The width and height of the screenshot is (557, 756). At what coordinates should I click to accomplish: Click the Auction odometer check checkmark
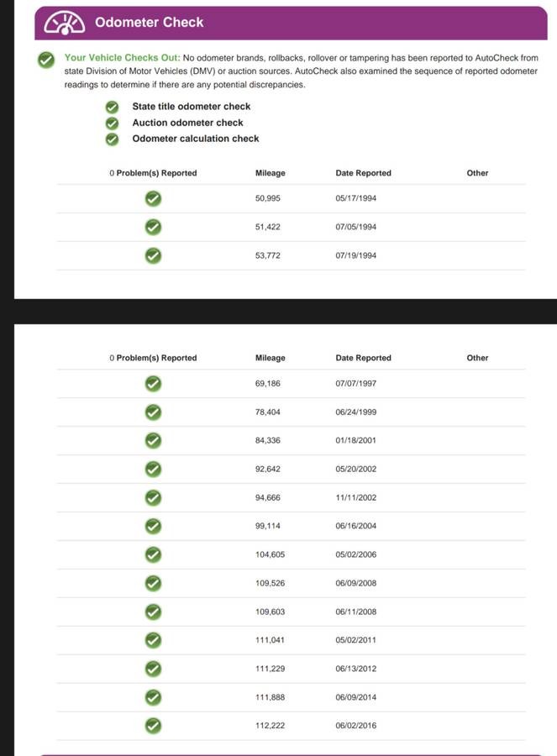tap(112, 123)
